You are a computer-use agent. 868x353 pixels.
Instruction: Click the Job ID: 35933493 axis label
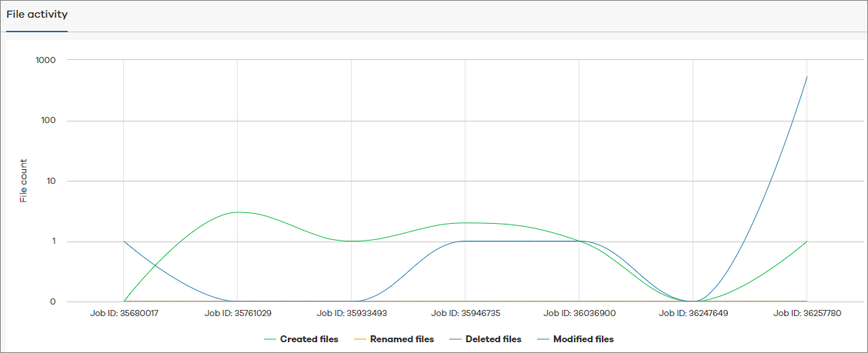351,314
